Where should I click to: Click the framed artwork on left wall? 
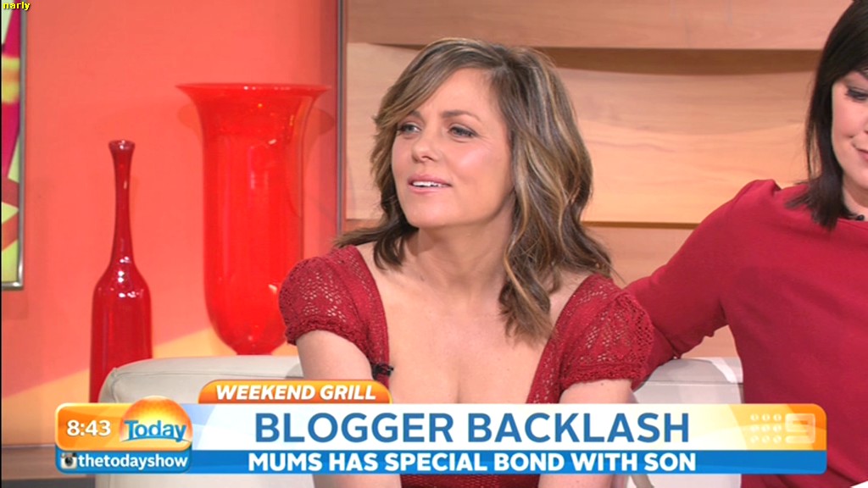(12, 145)
